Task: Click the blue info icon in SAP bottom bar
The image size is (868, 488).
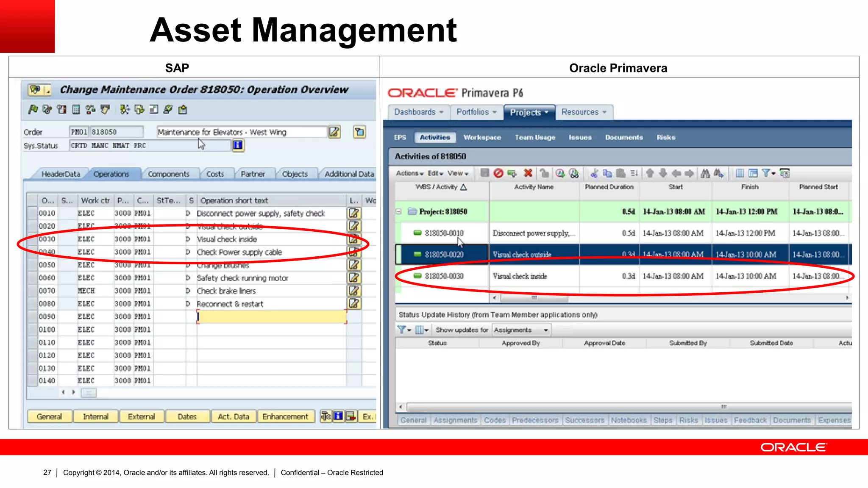Action: (338, 416)
